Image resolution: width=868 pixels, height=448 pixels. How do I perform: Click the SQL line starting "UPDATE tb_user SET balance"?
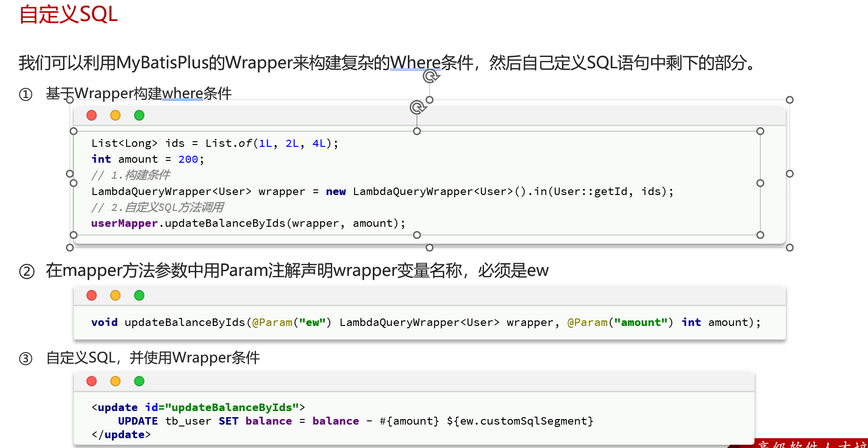pyautogui.click(x=356, y=421)
